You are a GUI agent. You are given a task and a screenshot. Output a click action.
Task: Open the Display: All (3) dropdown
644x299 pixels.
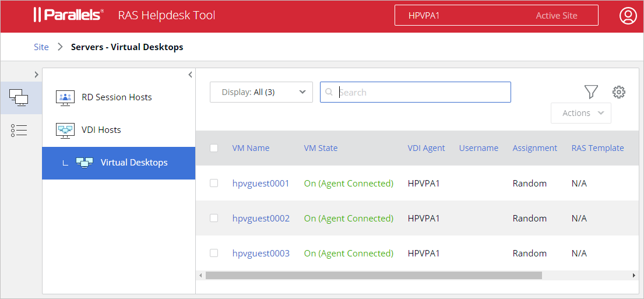[261, 92]
